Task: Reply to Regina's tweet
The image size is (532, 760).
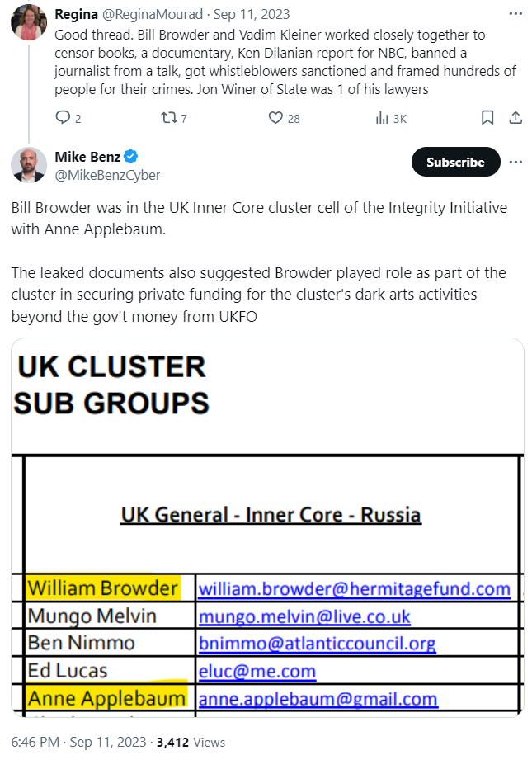Action: (x=63, y=118)
